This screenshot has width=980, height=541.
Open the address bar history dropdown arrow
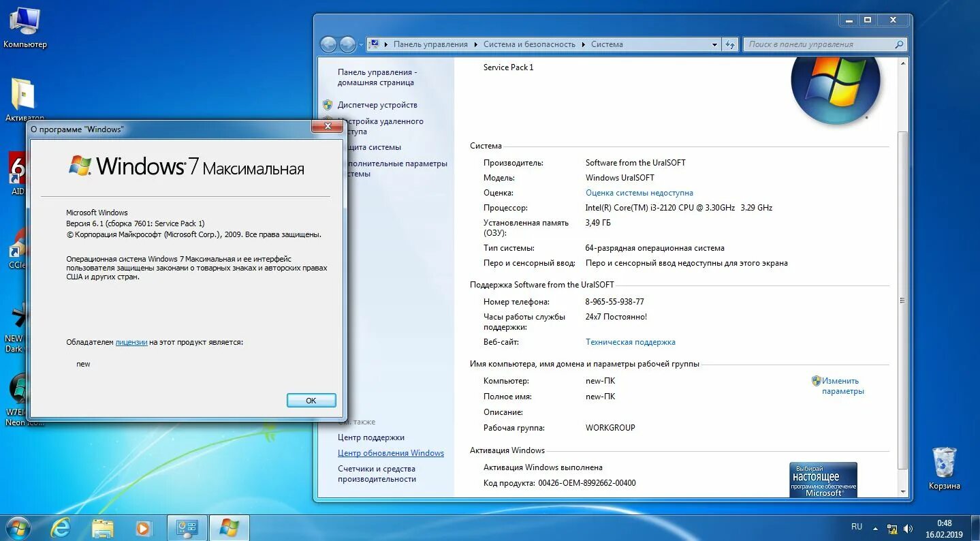[714, 44]
